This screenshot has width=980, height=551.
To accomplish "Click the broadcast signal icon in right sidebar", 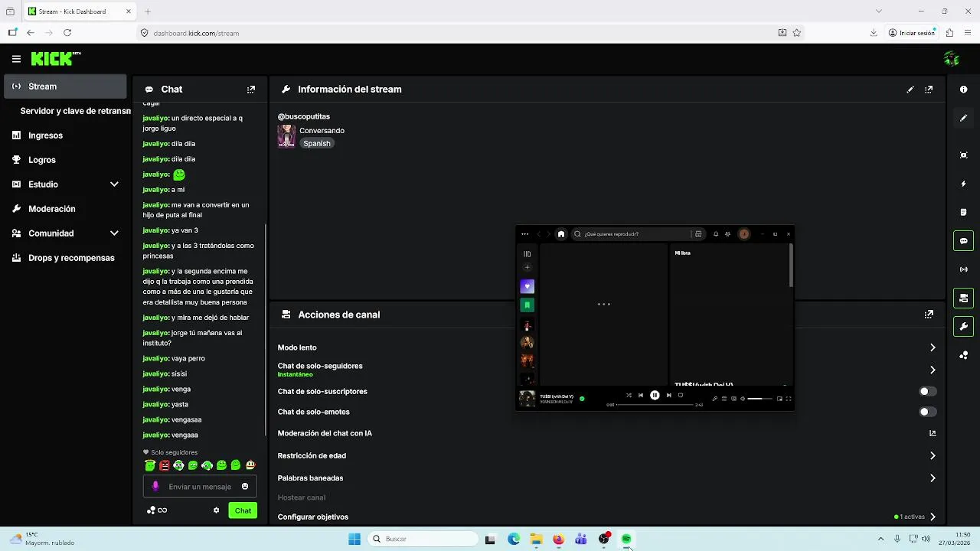I will click(963, 269).
